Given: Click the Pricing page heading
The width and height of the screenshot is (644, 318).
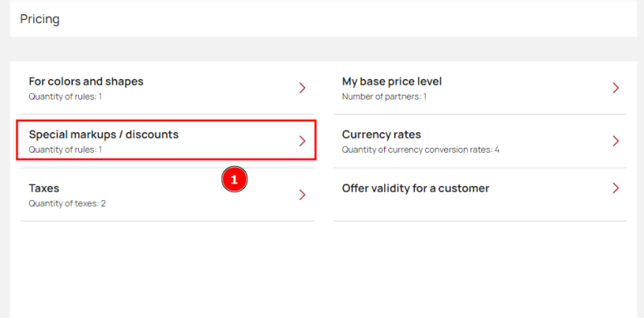Looking at the screenshot, I should [40, 19].
